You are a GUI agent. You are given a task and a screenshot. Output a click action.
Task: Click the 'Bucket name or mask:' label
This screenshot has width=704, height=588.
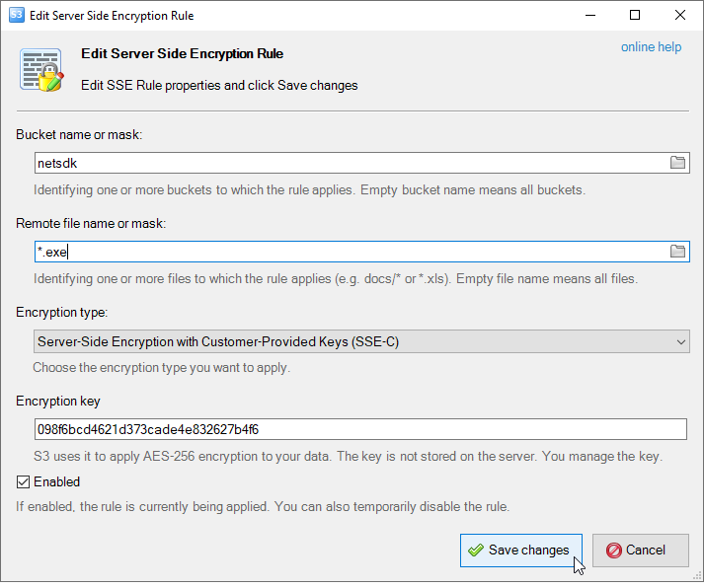[79, 134]
